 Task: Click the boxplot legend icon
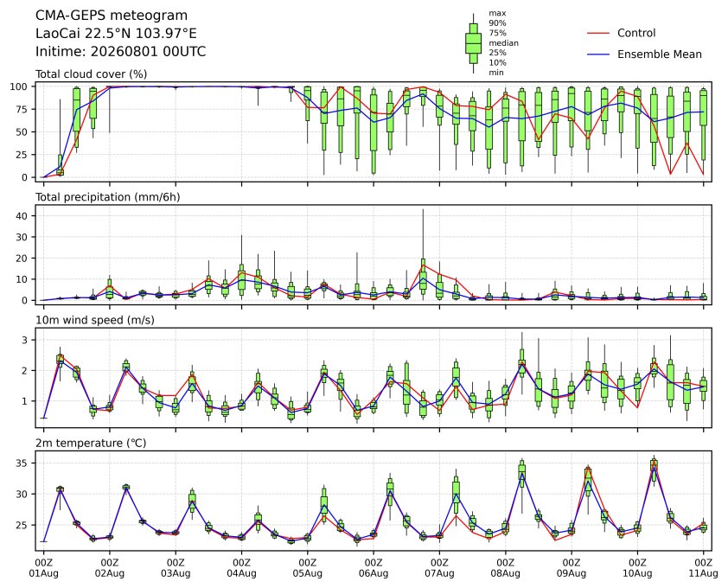click(x=473, y=43)
